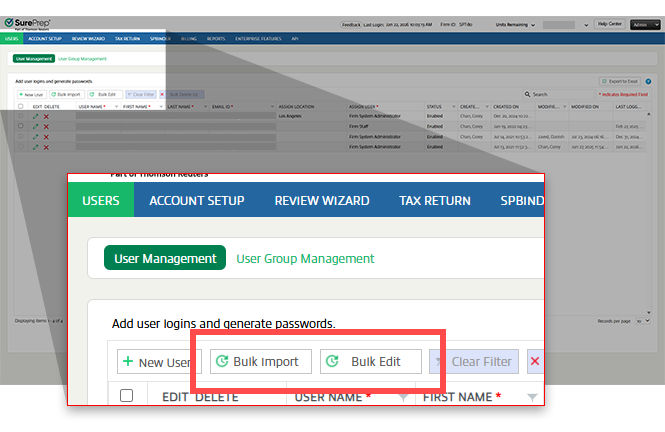The width and height of the screenshot is (665, 432).
Task: Click into the Search field above the grid
Action: coord(562,94)
